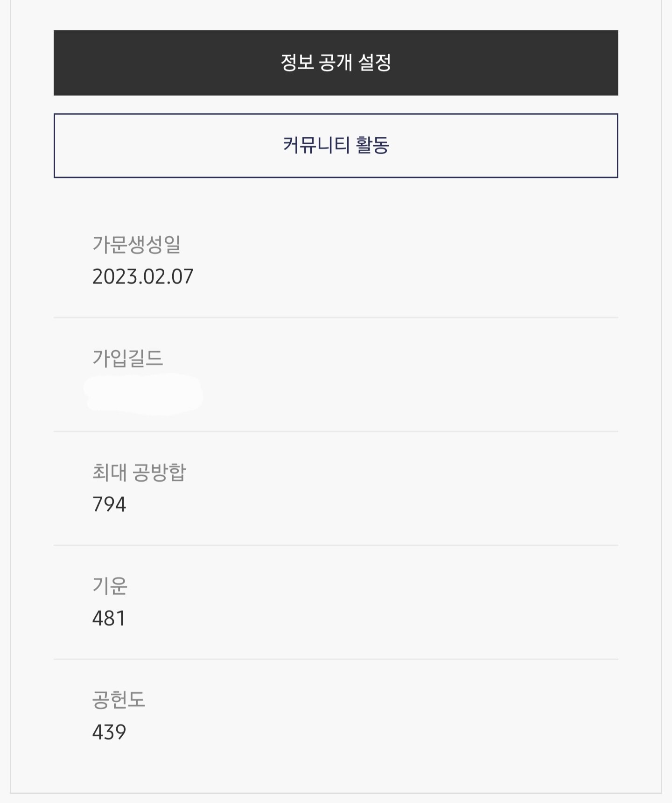Select the 가문생성일 label
The width and height of the screenshot is (672, 803).
(136, 244)
